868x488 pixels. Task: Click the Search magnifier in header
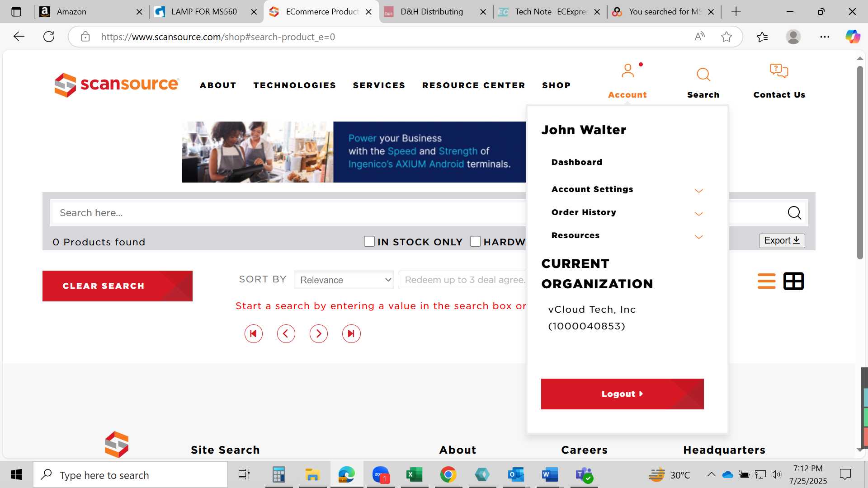[703, 75]
